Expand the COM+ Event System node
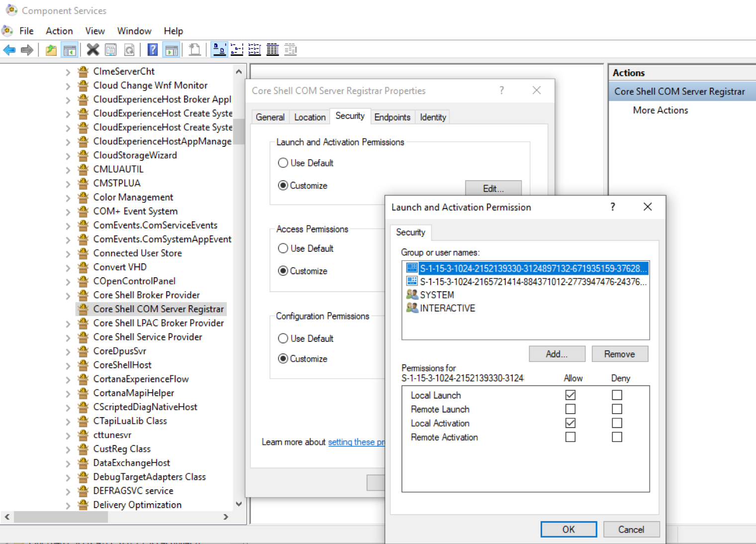Image resolution: width=756 pixels, height=544 pixels. pos(68,212)
